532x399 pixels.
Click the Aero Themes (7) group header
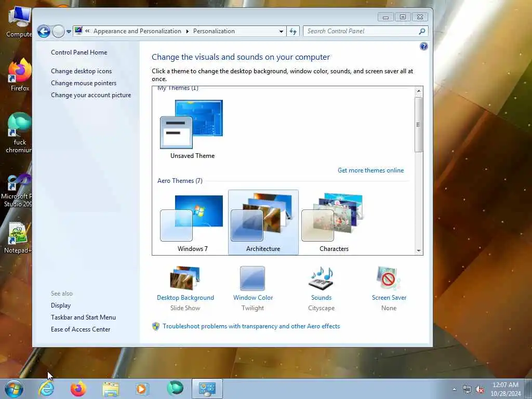pos(180,181)
